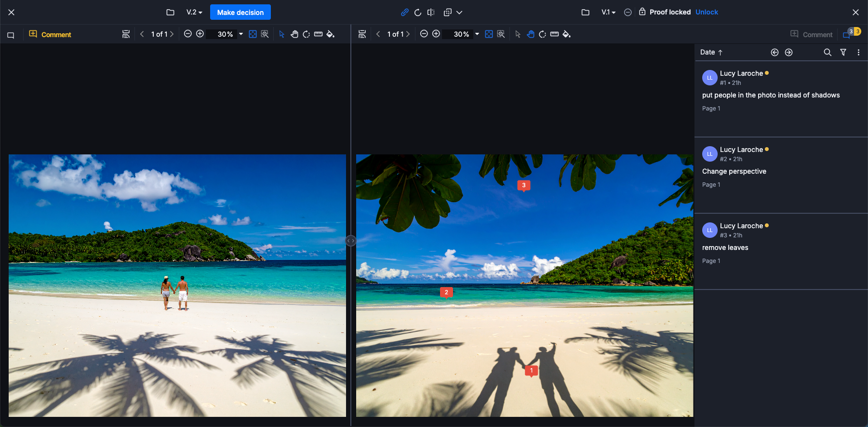Toggle the link/sync views icon
Viewport: 868px width, 427px height.
coord(405,12)
